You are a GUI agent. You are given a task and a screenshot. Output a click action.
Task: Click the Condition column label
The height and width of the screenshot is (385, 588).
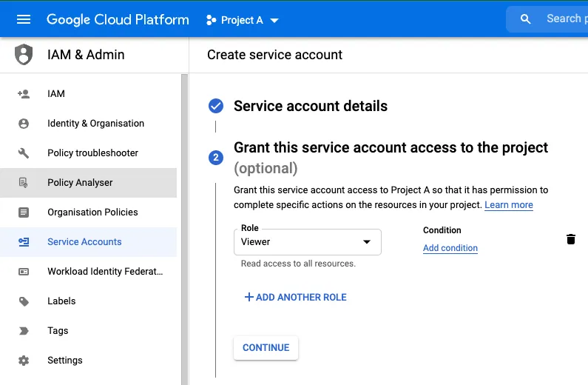click(442, 230)
